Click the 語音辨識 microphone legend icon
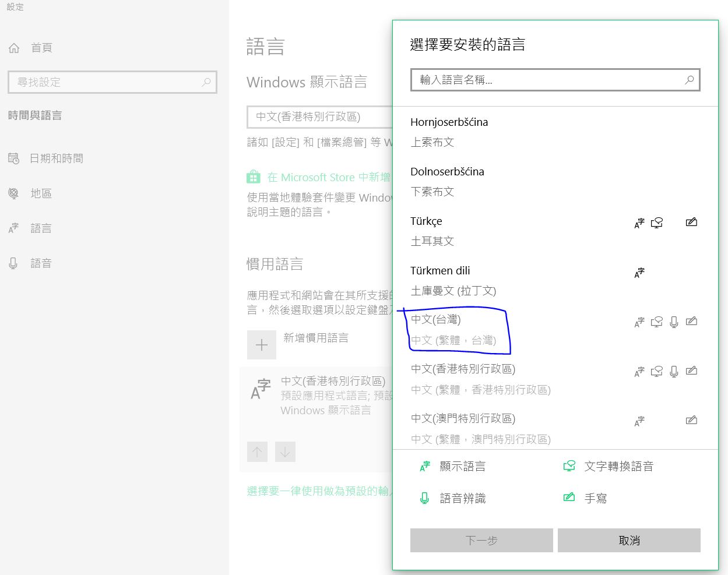728x575 pixels. click(x=424, y=498)
